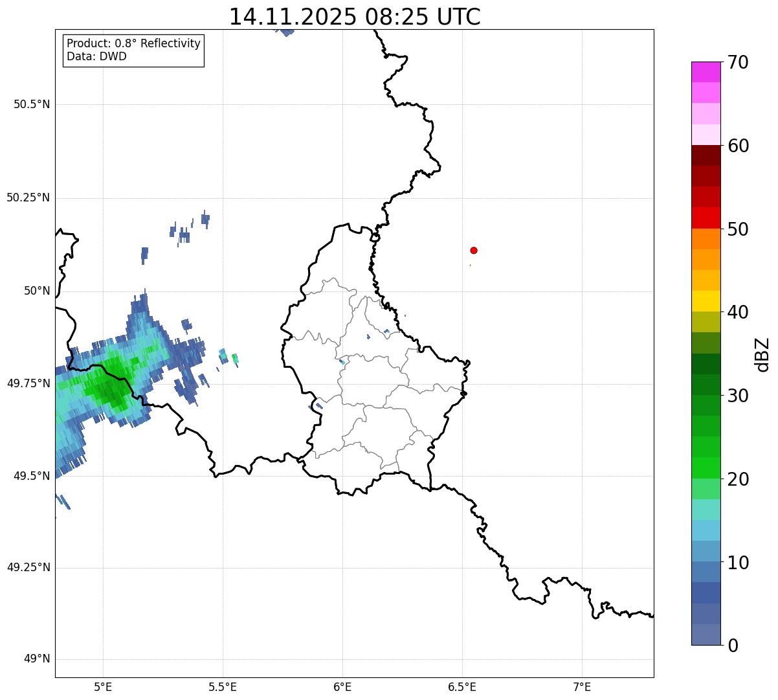
Task: Click the '6.5°E' longitude label
Action: pyautogui.click(x=462, y=686)
